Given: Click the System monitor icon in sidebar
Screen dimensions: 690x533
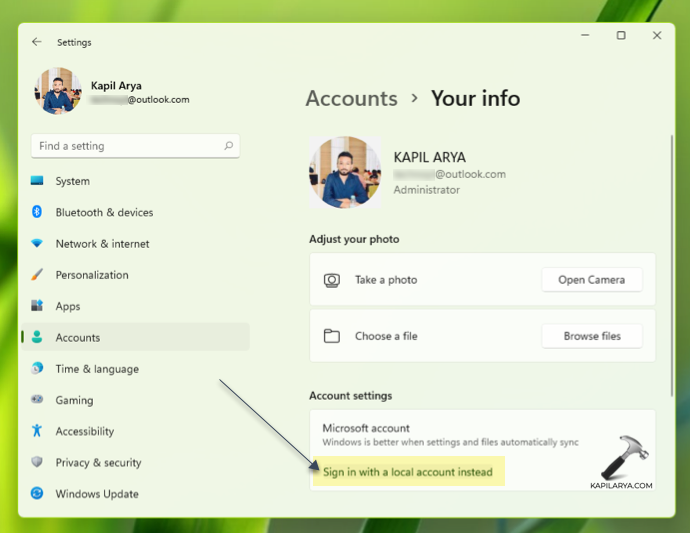Looking at the screenshot, I should tap(37, 181).
